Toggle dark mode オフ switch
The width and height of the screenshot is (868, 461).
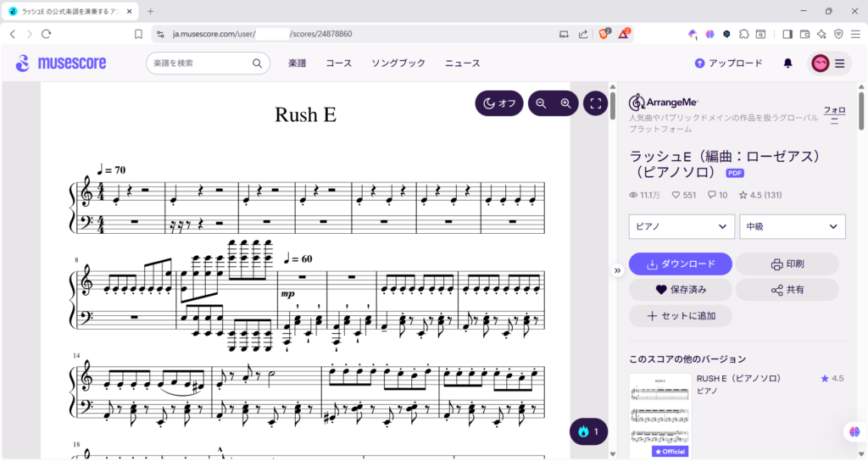pyautogui.click(x=499, y=103)
